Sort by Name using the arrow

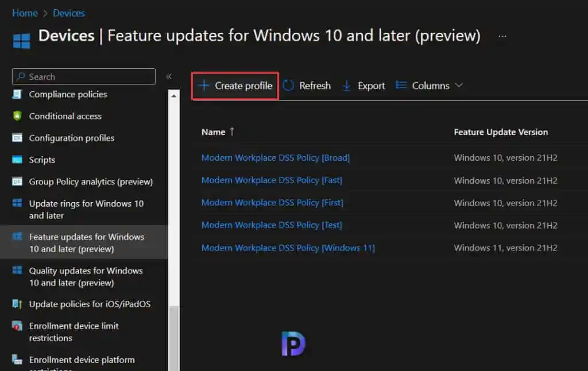(232, 132)
